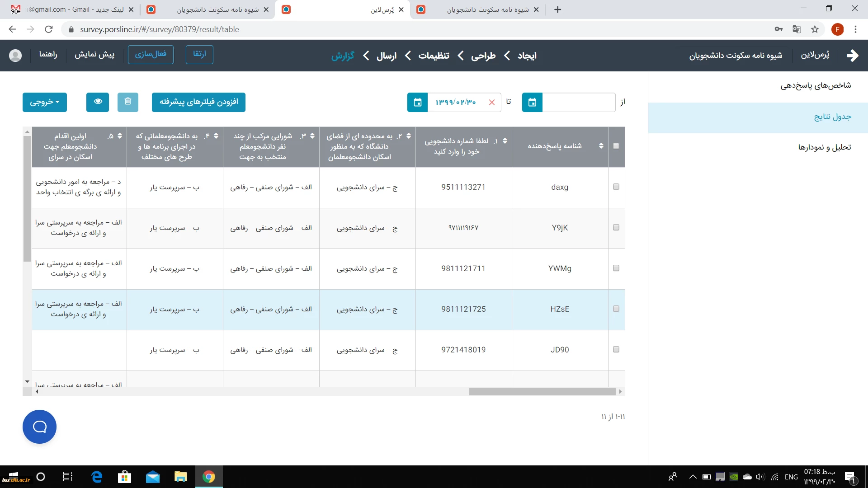The image size is (868, 488).
Task: Expand the خروجی export dropdown
Action: [44, 102]
